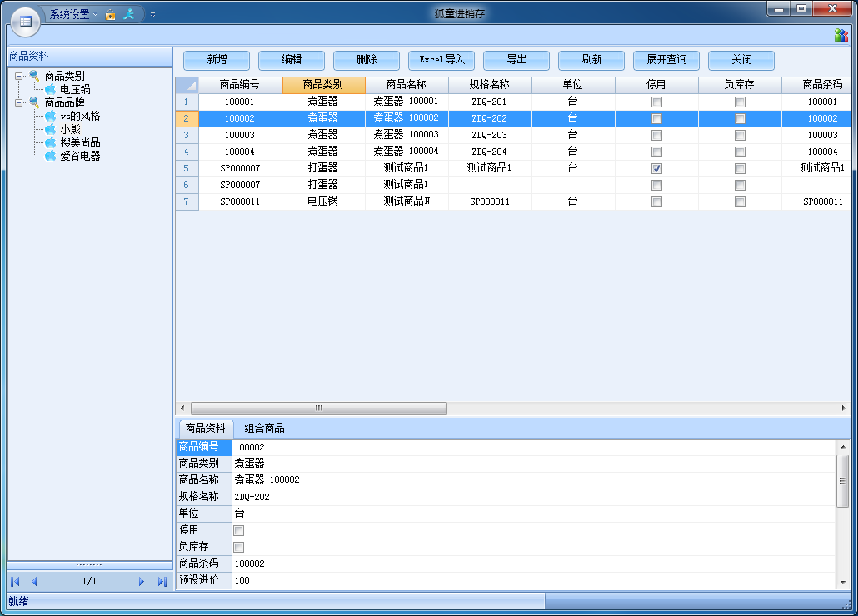Screen dimensions: 858x616
Task: Click the 新增 button
Action: 217,60
